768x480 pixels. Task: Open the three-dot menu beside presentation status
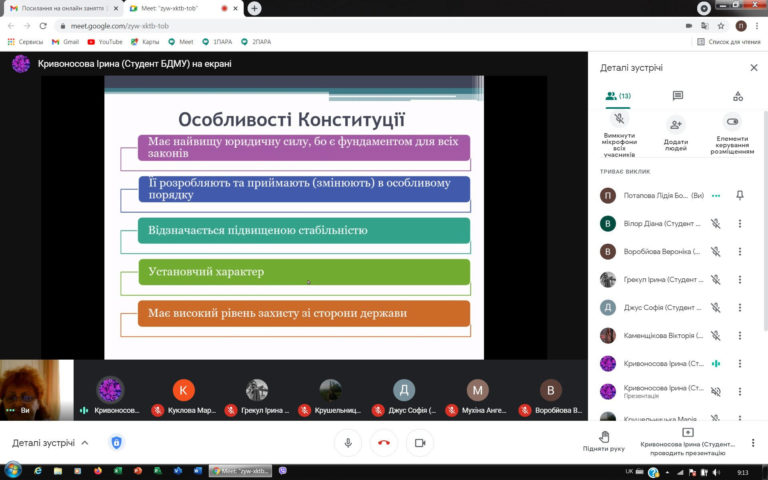tap(751, 442)
